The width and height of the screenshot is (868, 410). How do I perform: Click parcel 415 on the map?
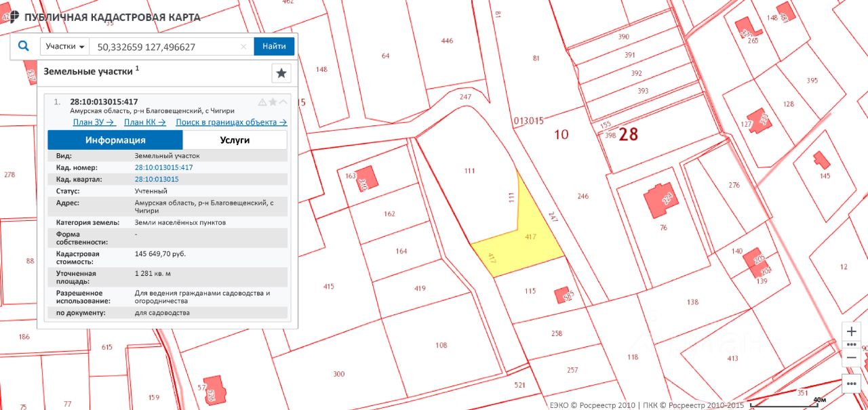[329, 287]
